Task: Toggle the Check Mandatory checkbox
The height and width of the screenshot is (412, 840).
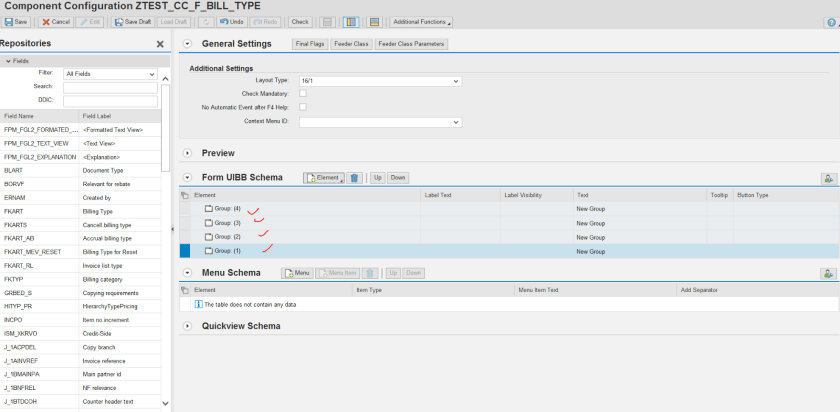Action: [x=303, y=93]
